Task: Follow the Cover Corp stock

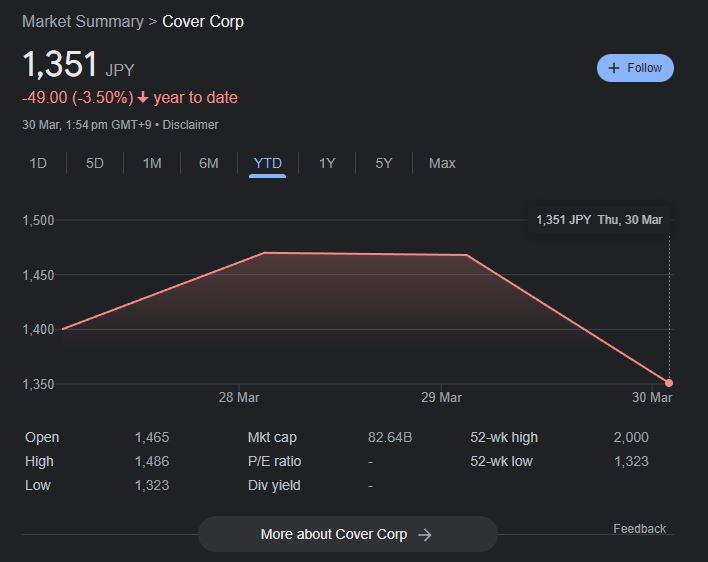Action: (635, 68)
